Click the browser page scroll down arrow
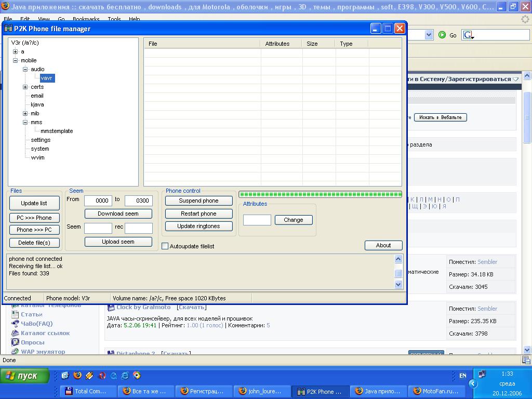 (527, 350)
